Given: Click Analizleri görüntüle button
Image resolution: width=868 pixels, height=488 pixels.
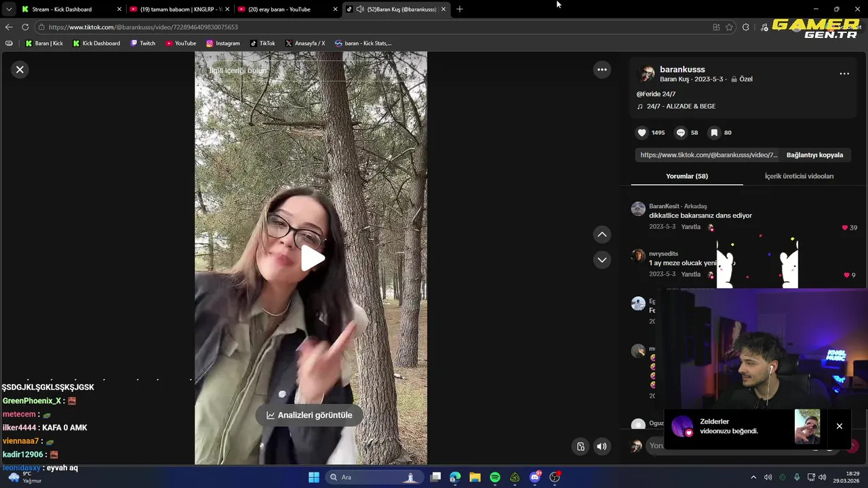Looking at the screenshot, I should [x=309, y=415].
